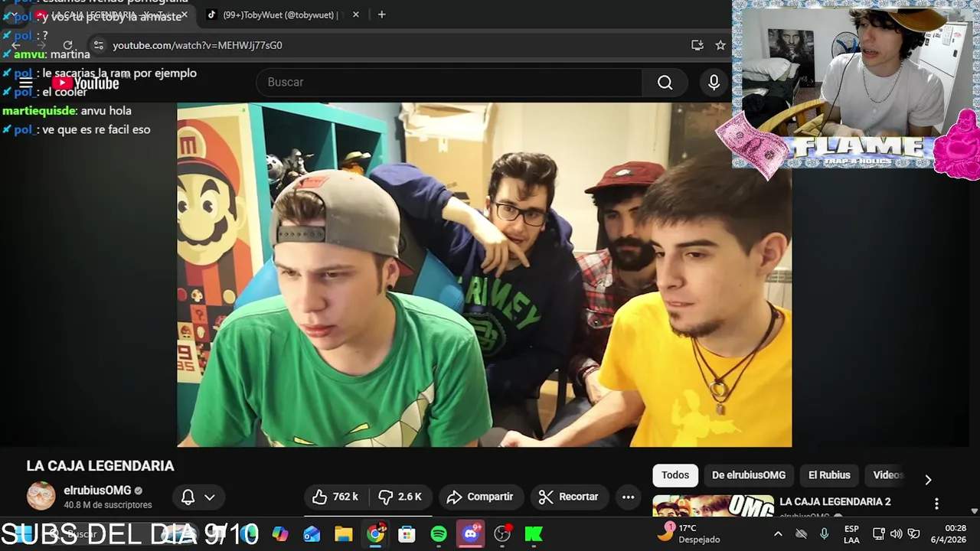980x551 pixels.
Task: Open more actions three-dot menu
Action: [628, 497]
